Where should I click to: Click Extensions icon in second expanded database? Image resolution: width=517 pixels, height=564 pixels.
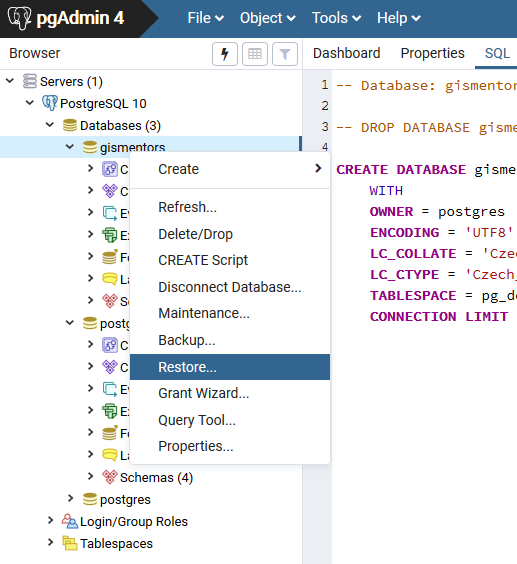pos(110,411)
